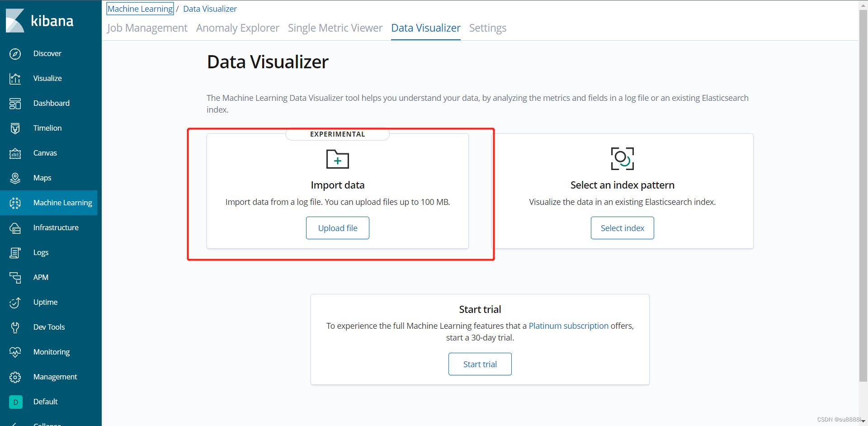
Task: Click the kibana wordmark text
Action: coord(52,21)
